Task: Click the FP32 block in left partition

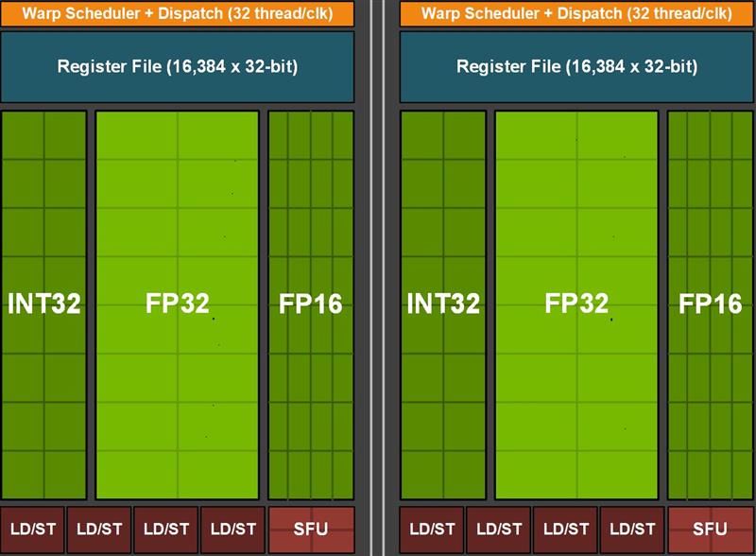Action: 178,305
